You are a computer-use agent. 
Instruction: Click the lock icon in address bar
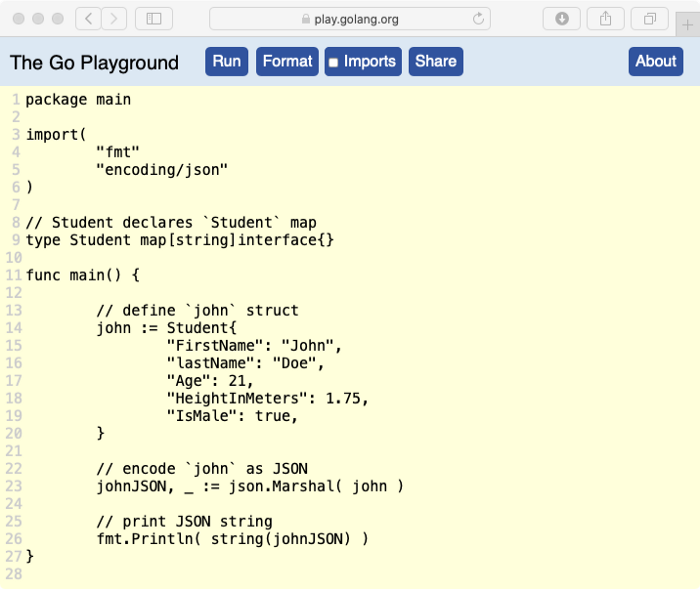pyautogui.click(x=306, y=18)
